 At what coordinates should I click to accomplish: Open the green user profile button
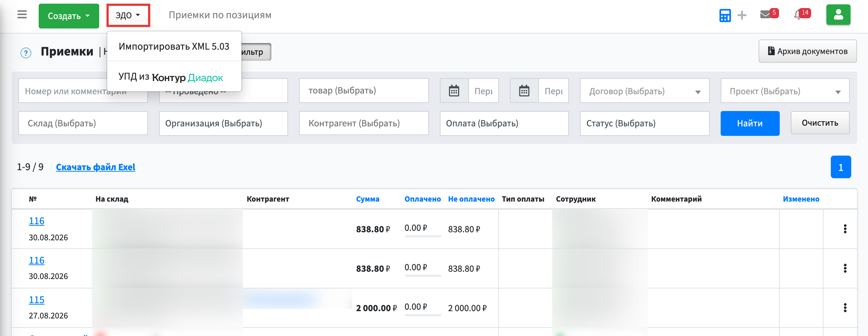[838, 15]
